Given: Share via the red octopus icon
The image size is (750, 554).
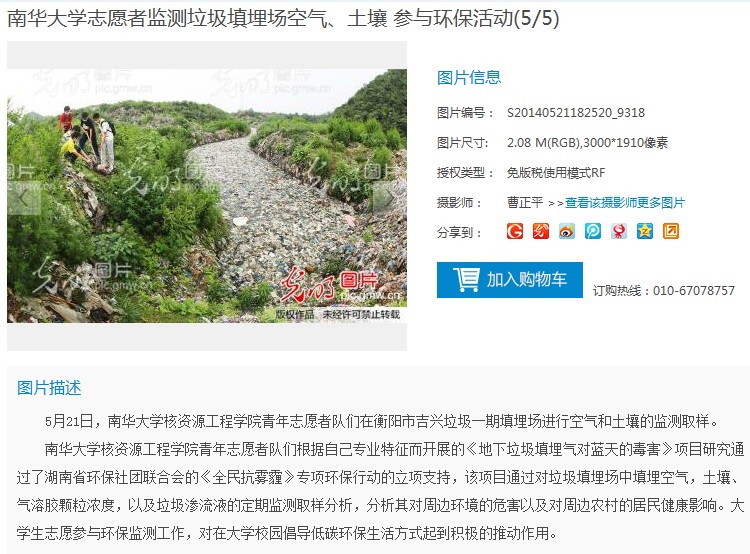Looking at the screenshot, I should (618, 231).
